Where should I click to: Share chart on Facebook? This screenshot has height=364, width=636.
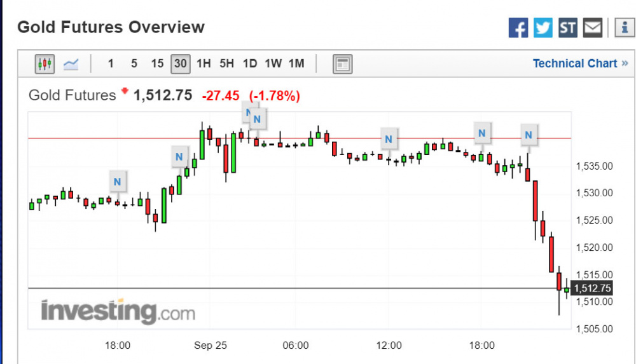click(518, 27)
